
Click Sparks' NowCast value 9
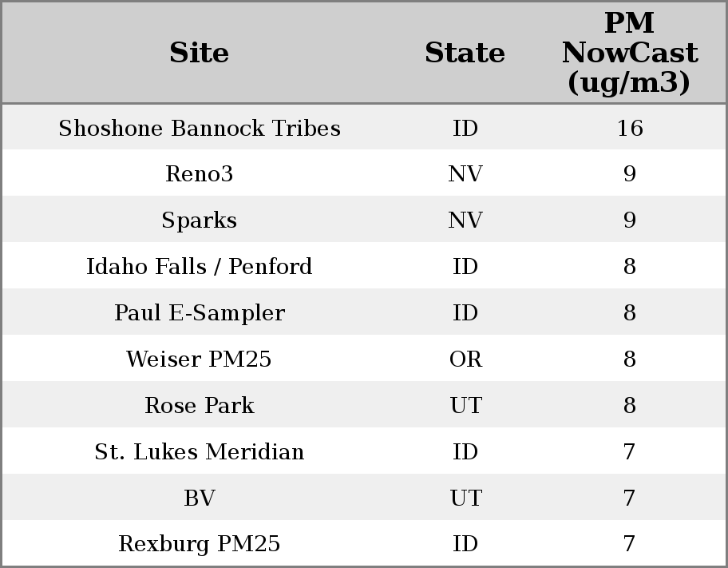[x=629, y=220]
